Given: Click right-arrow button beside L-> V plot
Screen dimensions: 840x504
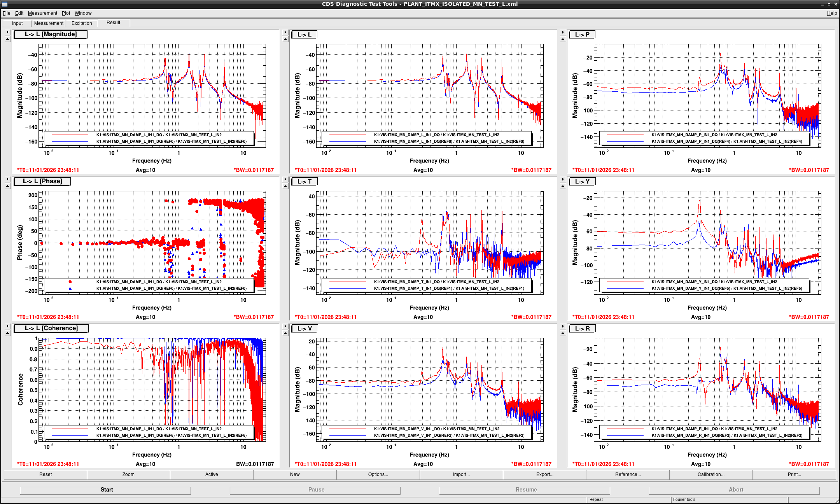Looking at the screenshot, I should pyautogui.click(x=285, y=326).
